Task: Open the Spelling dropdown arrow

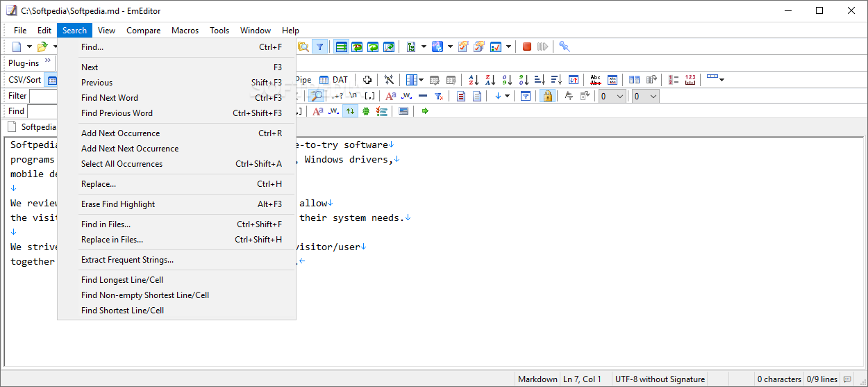Action: point(450,47)
